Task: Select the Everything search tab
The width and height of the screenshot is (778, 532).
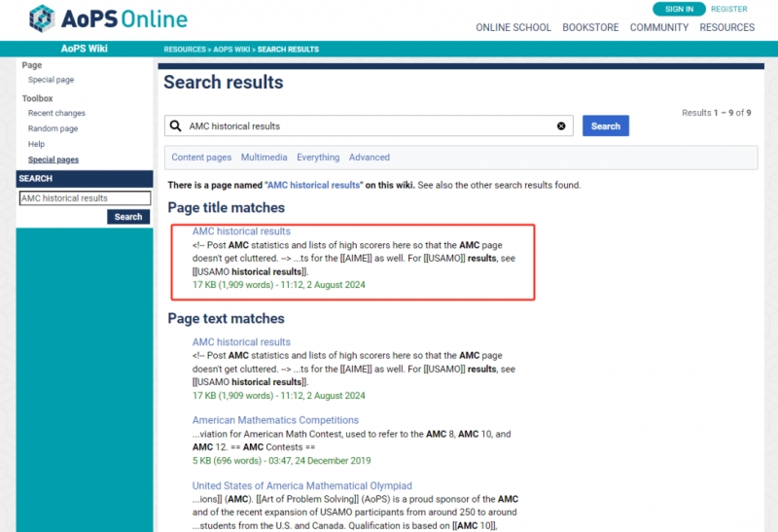Action: tap(318, 158)
